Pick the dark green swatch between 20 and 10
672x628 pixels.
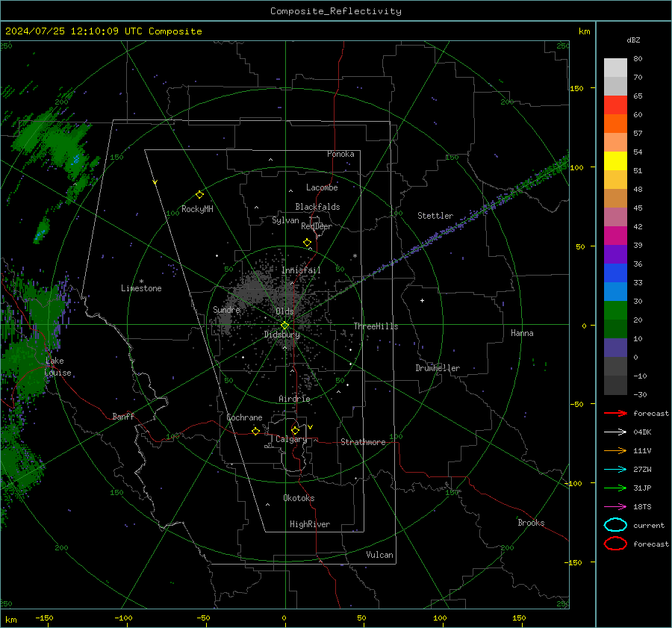click(x=615, y=329)
